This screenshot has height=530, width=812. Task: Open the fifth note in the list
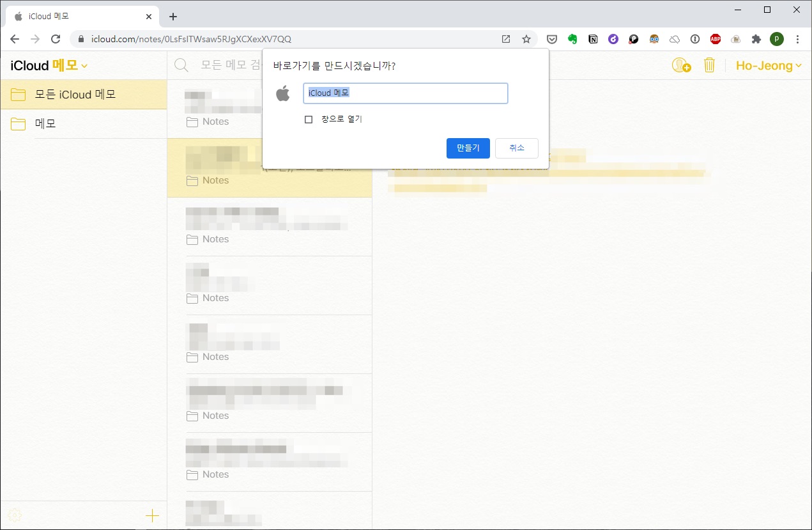(269, 344)
